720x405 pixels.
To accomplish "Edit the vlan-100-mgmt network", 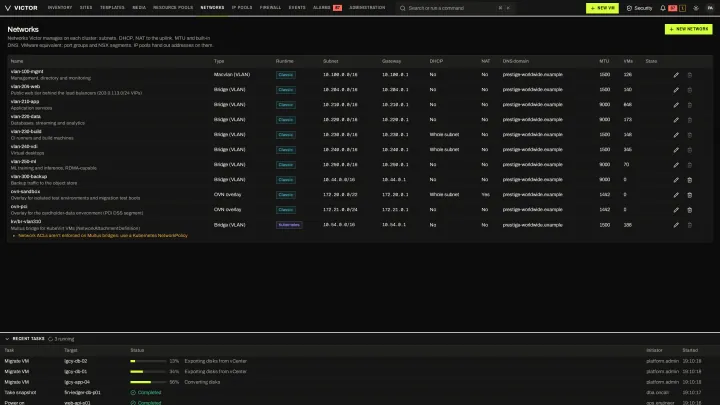I will click(x=676, y=75).
